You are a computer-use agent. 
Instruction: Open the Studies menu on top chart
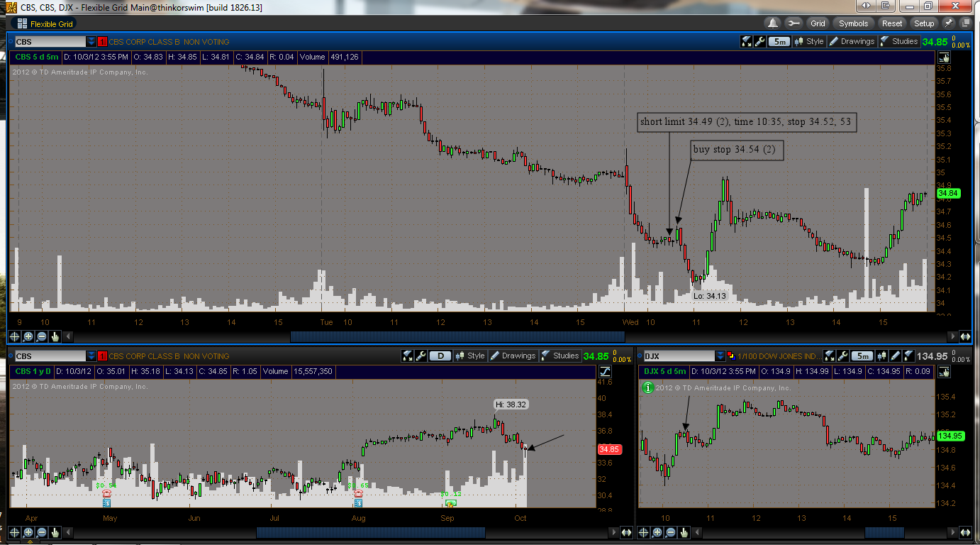899,41
